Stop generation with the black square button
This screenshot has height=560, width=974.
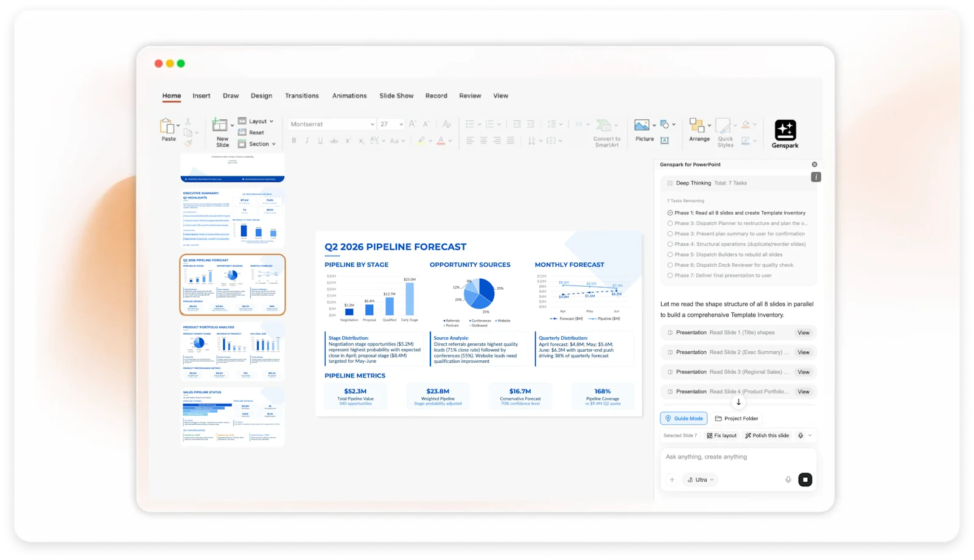(805, 480)
